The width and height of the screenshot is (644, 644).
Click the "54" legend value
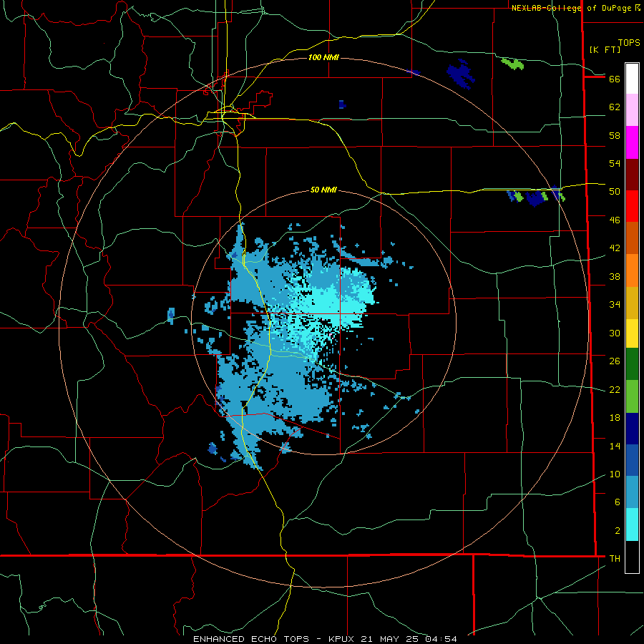point(615,163)
